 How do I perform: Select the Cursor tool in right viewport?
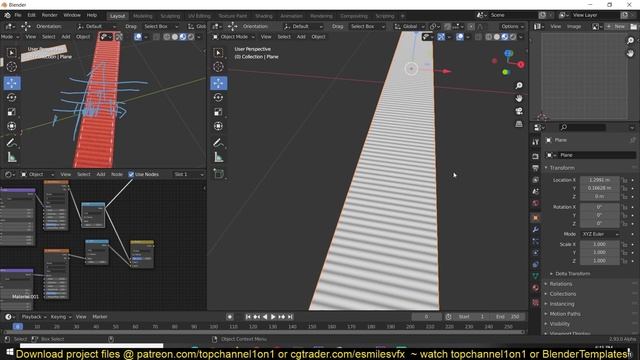pyautogui.click(x=218, y=67)
